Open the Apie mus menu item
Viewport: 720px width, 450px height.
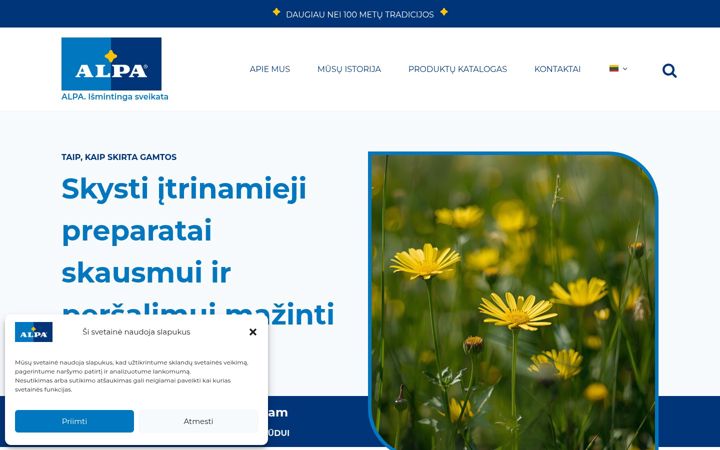point(270,69)
